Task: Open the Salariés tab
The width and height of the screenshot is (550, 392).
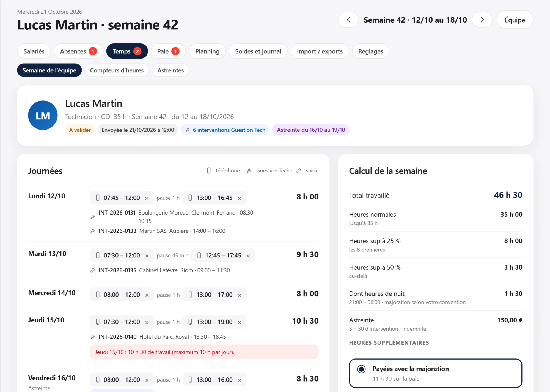Action: [34, 51]
